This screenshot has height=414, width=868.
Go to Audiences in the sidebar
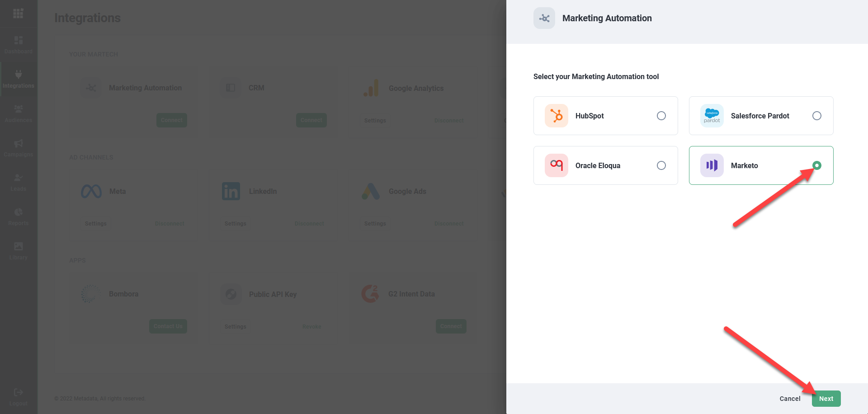(x=19, y=113)
